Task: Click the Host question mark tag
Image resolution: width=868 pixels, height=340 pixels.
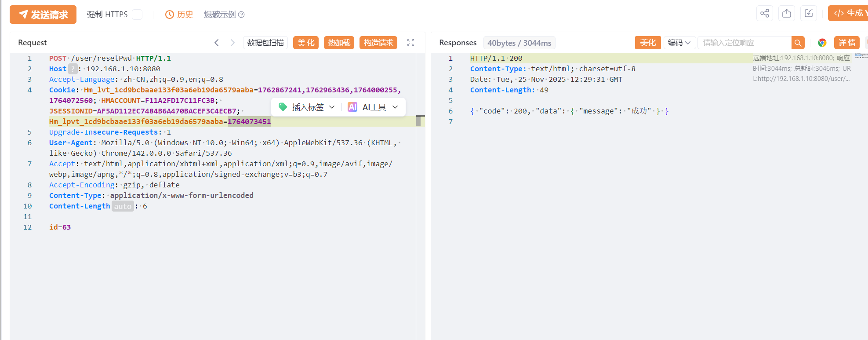Action: pyautogui.click(x=73, y=69)
